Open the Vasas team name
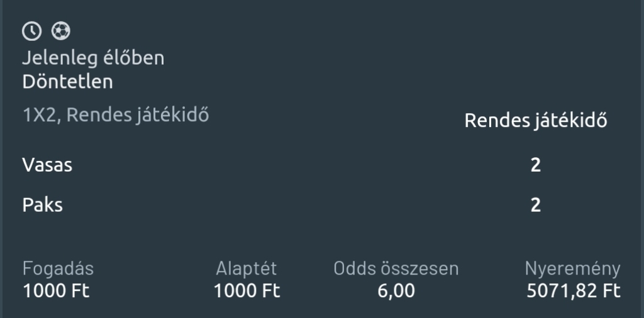The height and width of the screenshot is (318, 644). tap(47, 165)
